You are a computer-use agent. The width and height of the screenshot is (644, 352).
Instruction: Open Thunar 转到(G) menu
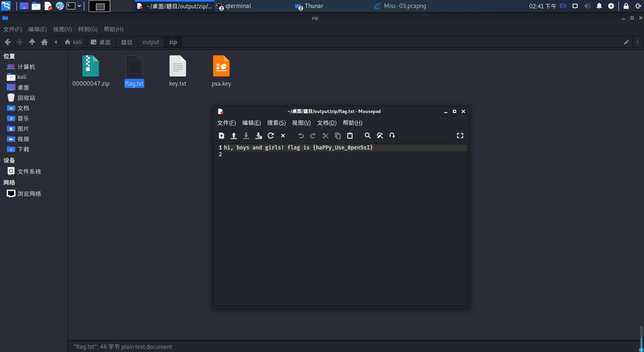tap(88, 29)
